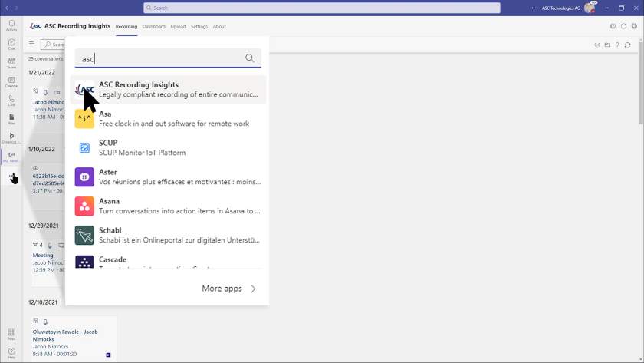The width and height of the screenshot is (644, 363).
Task: Open Calls in the left sidebar
Action: pos(11,100)
